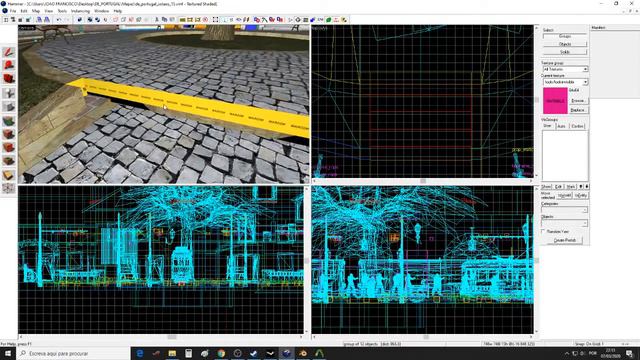Expand the Current texture dropdown
The image size is (640, 360).
[x=585, y=82]
